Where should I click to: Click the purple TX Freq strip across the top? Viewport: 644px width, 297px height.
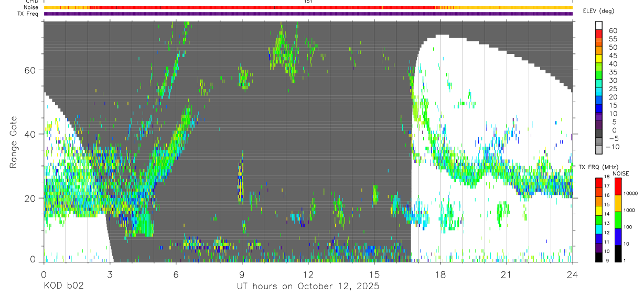point(308,14)
